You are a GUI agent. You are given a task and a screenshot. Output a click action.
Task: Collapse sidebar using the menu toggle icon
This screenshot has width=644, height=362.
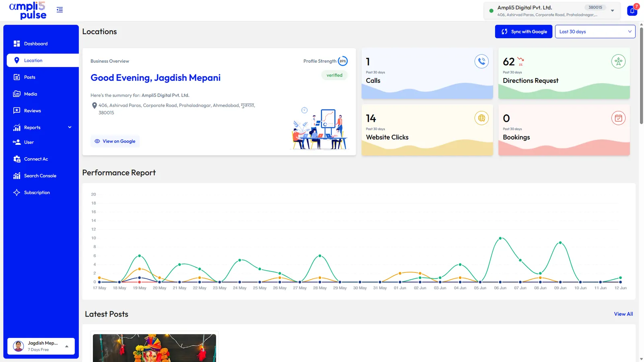[60, 10]
